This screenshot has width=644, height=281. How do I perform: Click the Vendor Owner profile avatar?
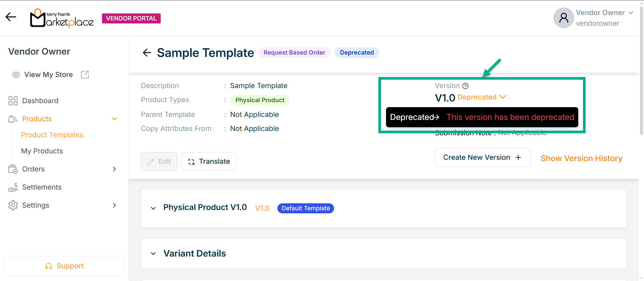[563, 18]
